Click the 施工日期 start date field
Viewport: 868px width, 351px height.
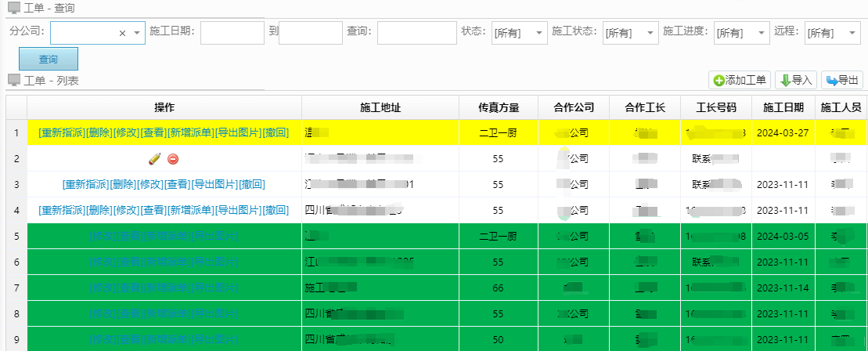pos(232,33)
